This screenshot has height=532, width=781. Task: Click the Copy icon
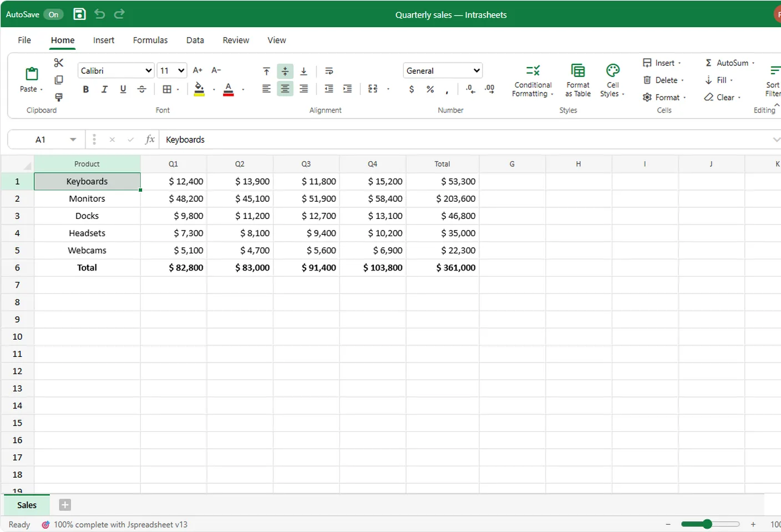click(x=59, y=80)
